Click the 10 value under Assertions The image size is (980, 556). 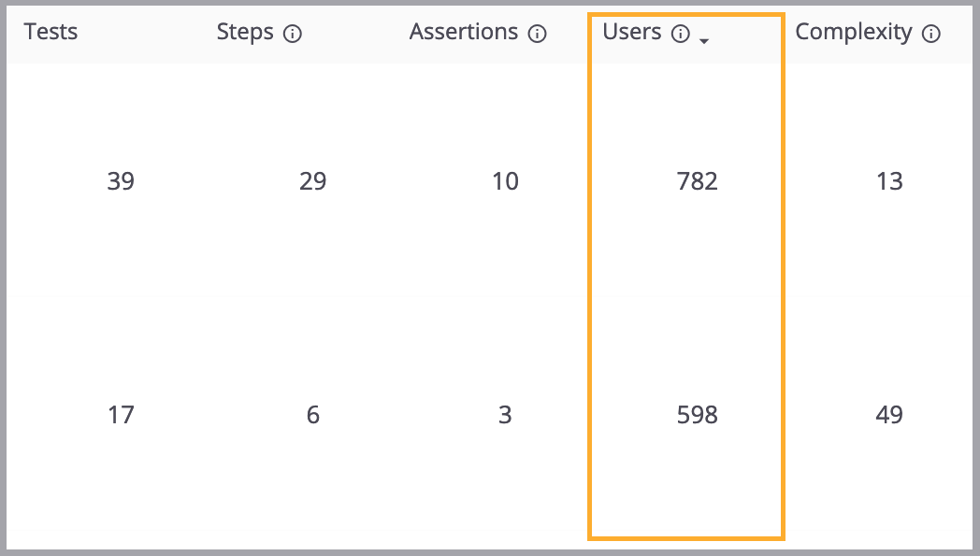[505, 181]
